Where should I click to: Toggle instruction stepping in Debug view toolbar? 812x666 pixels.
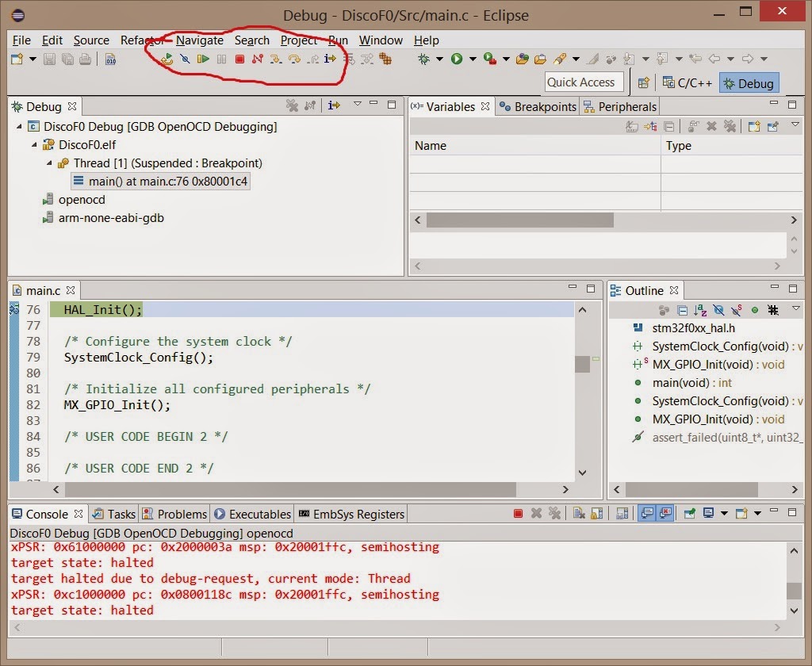(334, 105)
